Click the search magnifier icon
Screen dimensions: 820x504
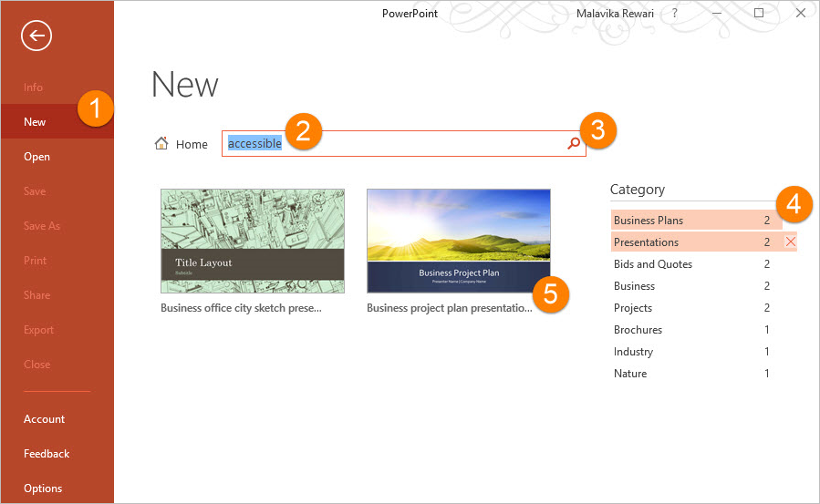pyautogui.click(x=574, y=143)
